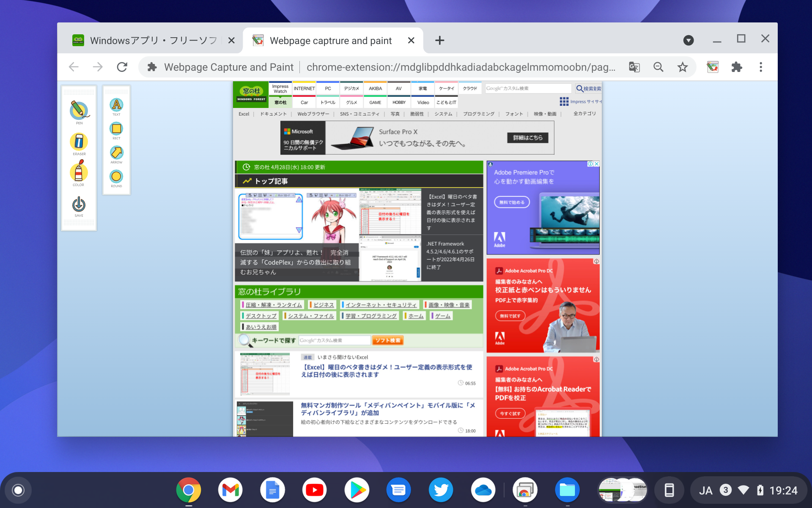Click the Googleカスタム検索 input field

528,88
